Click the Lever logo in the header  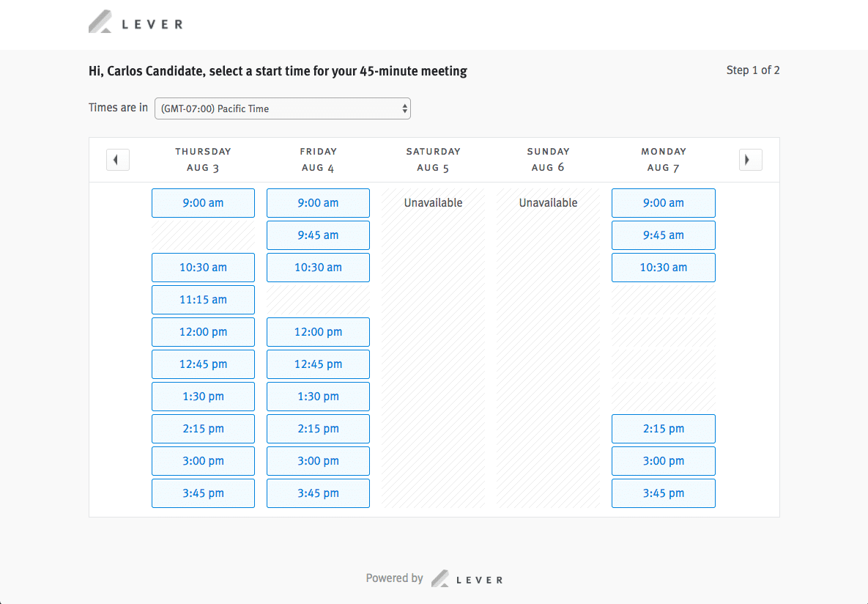point(136,22)
